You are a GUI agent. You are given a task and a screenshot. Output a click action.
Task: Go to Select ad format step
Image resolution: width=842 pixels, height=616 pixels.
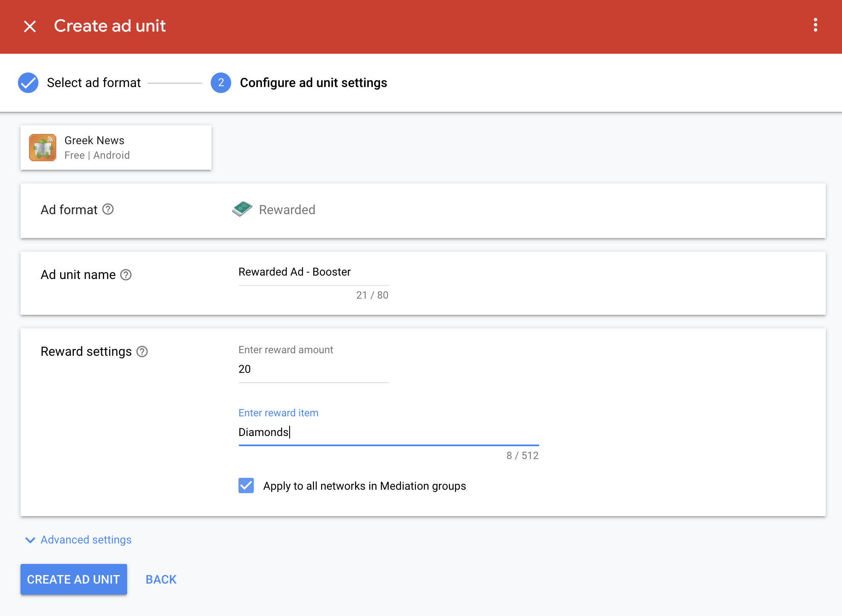click(x=94, y=83)
